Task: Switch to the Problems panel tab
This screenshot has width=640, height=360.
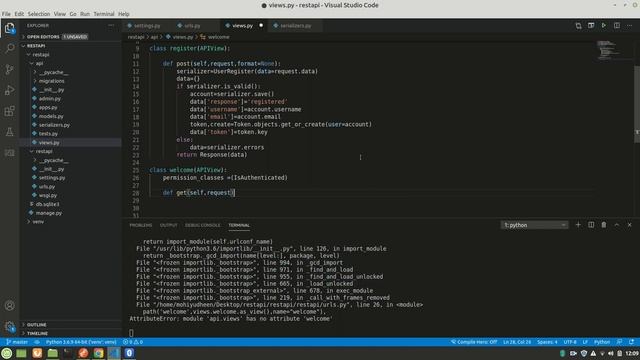Action: click(x=140, y=225)
